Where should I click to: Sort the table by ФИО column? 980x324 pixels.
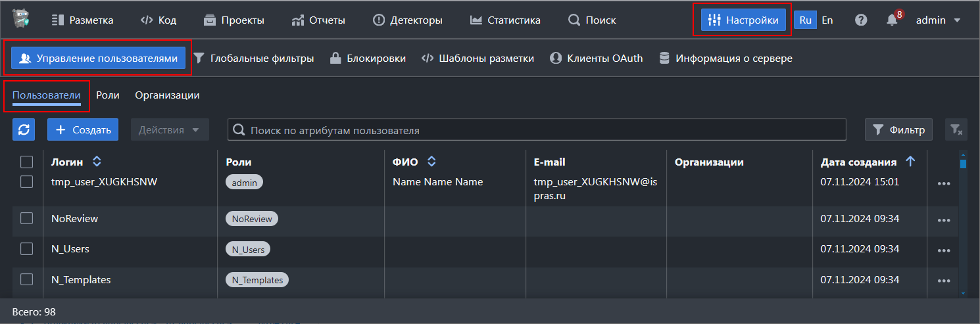tap(431, 162)
